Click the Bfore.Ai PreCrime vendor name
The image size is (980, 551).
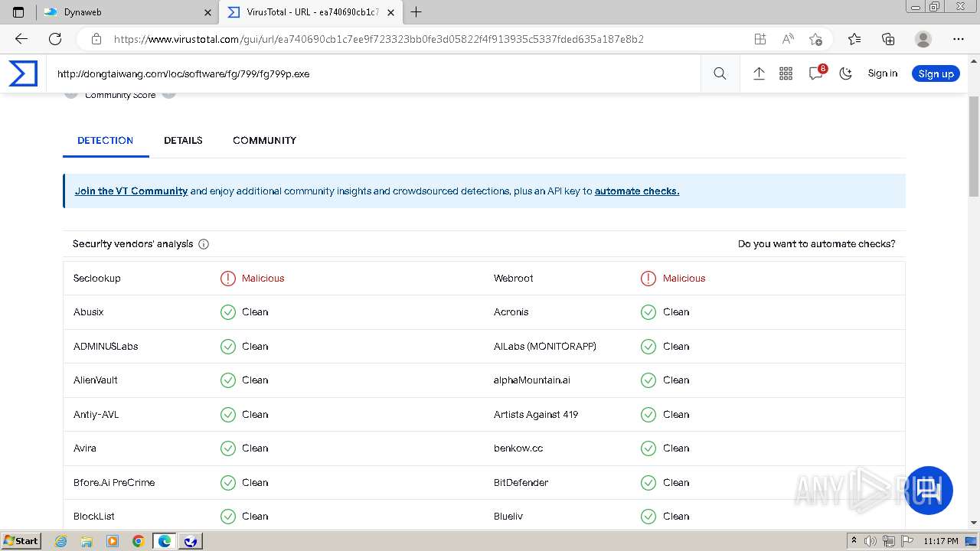tap(114, 483)
